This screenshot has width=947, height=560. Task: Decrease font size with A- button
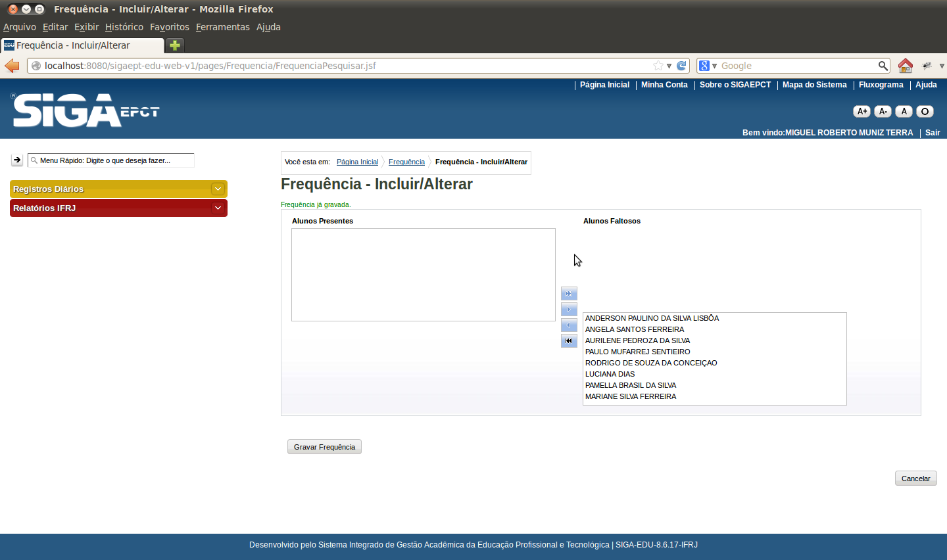coord(883,112)
